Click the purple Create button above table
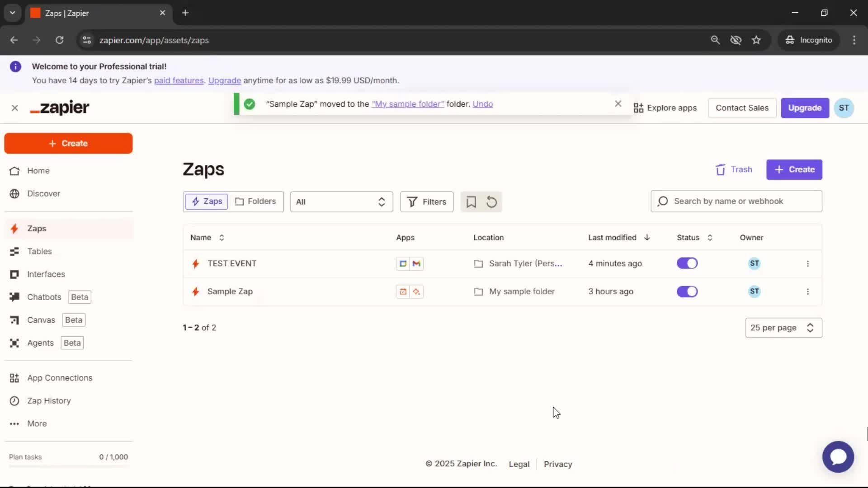The image size is (868, 488). tap(794, 169)
